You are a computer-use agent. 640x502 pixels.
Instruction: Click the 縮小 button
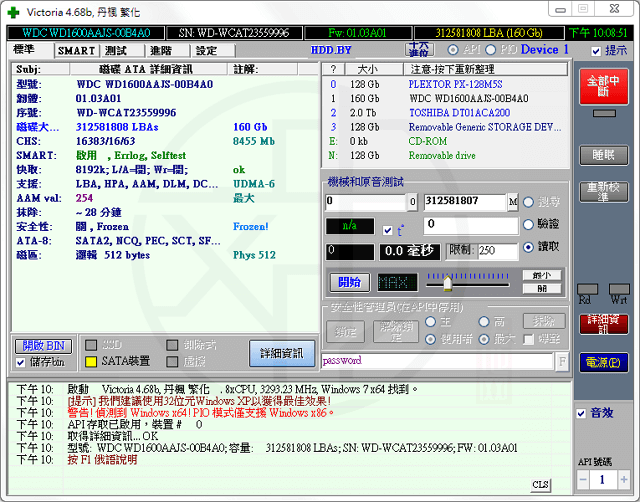click(542, 275)
